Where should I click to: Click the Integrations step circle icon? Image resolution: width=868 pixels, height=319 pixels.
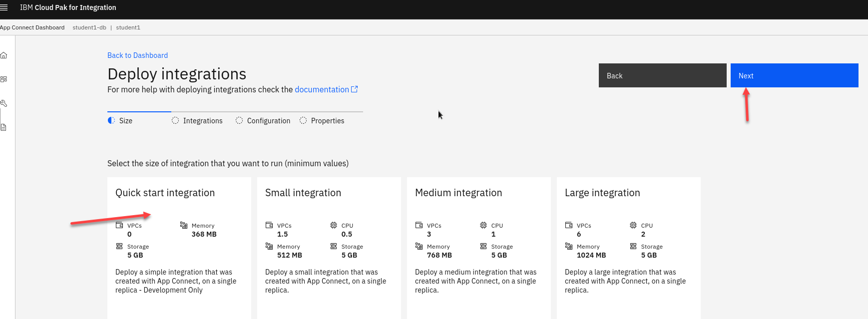pyautogui.click(x=175, y=121)
